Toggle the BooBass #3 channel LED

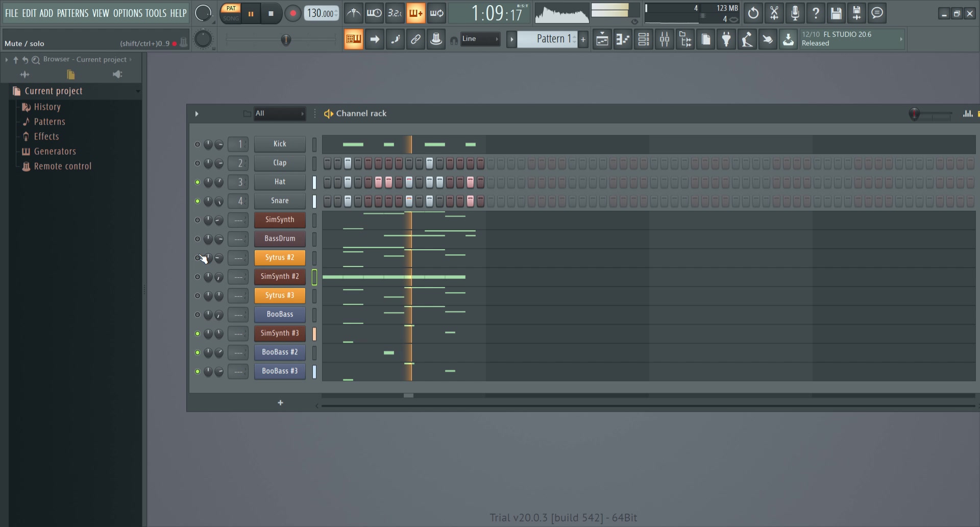[198, 372]
